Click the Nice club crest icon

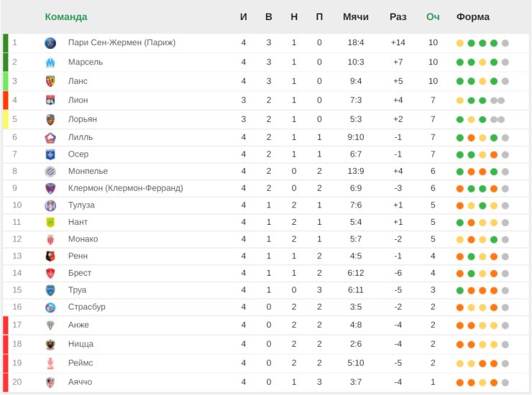pos(50,344)
